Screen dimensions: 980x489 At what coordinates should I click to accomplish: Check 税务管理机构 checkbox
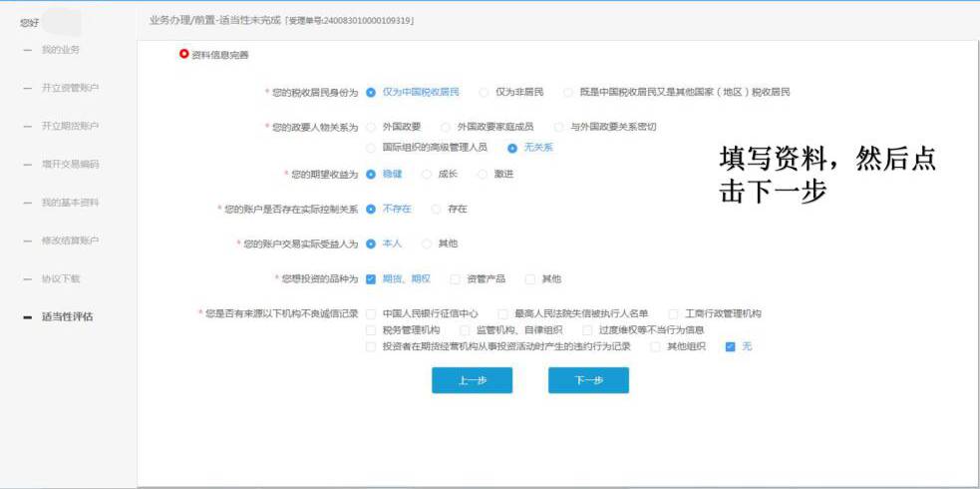point(372,330)
